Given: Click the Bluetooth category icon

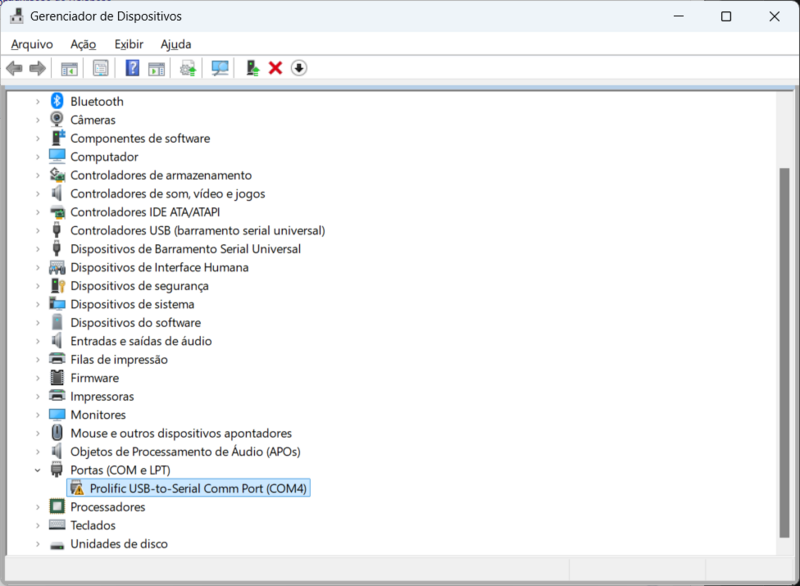Looking at the screenshot, I should click(x=57, y=101).
